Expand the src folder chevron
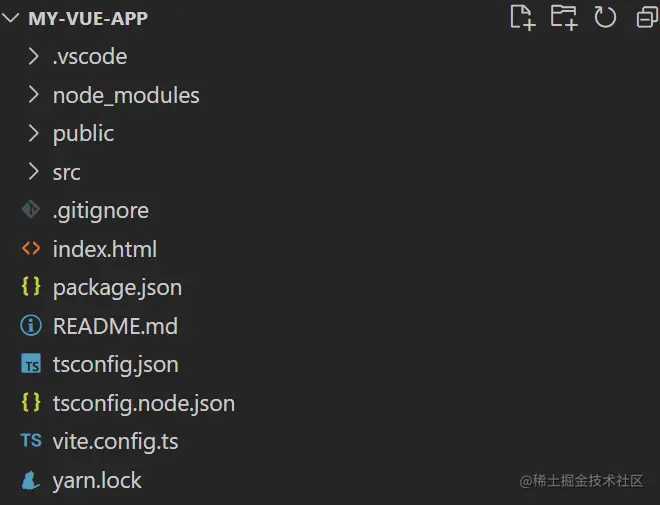The width and height of the screenshot is (660, 505). coord(33,172)
